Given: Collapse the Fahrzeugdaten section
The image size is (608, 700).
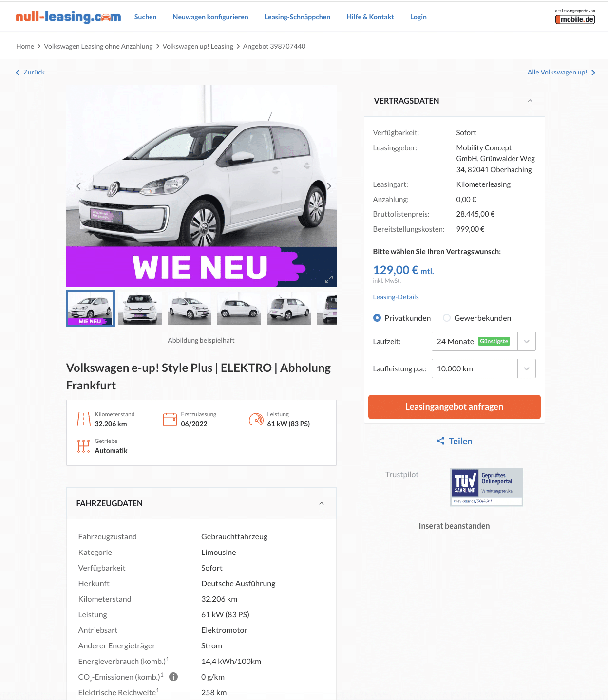Looking at the screenshot, I should [322, 503].
